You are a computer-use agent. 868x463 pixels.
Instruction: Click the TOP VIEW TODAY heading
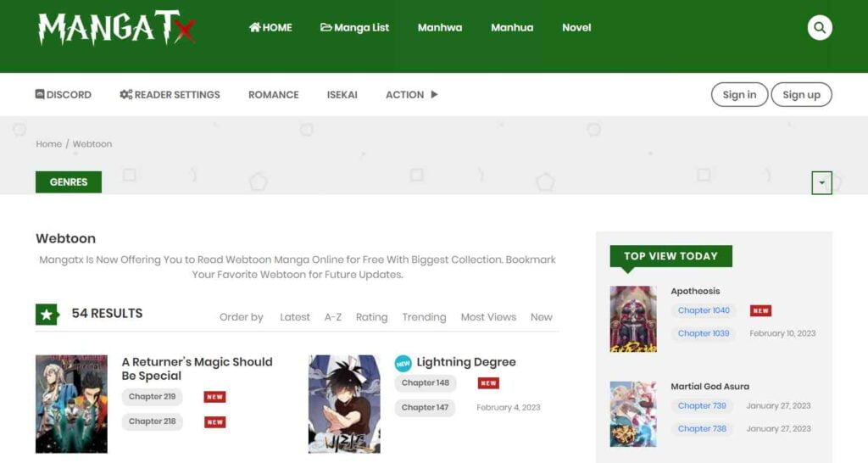[671, 256]
